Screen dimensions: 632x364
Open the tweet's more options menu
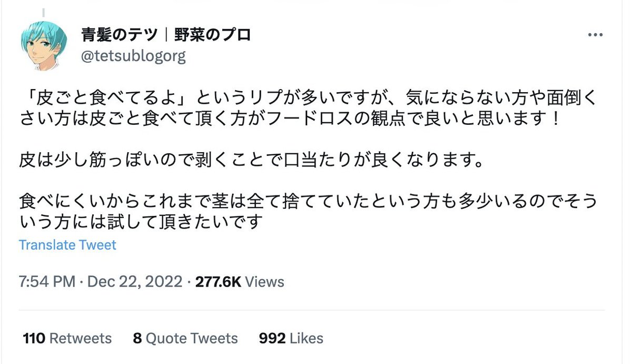595,35
